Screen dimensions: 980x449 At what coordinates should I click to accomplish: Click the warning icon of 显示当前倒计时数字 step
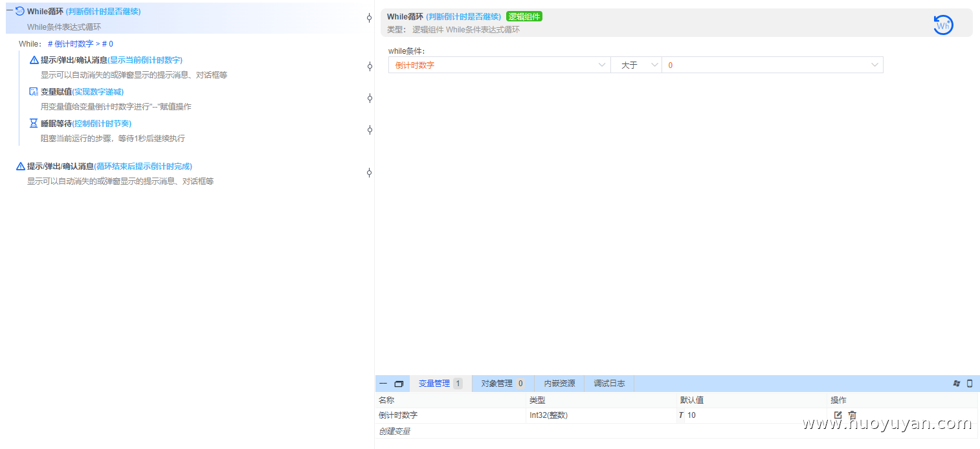click(34, 60)
